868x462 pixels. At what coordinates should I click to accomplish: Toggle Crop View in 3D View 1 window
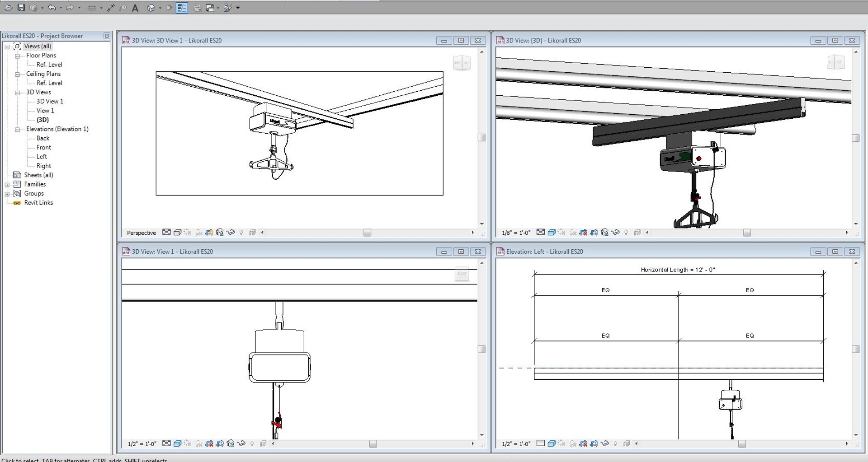(x=209, y=232)
